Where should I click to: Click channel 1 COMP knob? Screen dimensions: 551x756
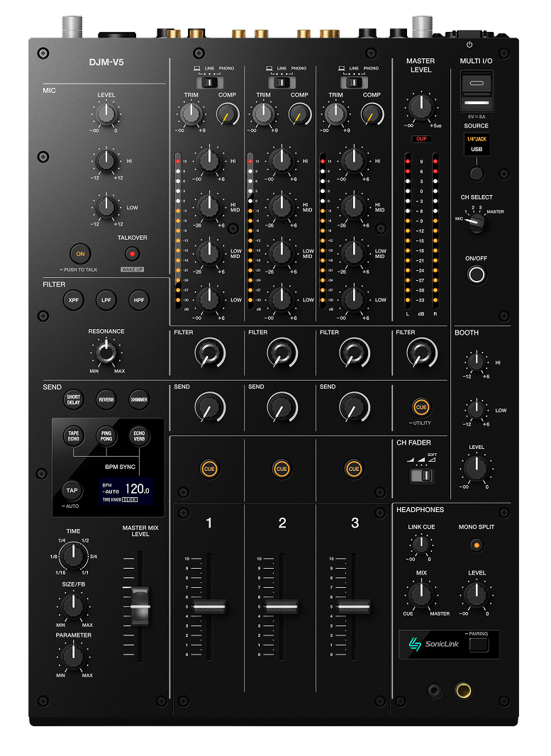(x=227, y=115)
